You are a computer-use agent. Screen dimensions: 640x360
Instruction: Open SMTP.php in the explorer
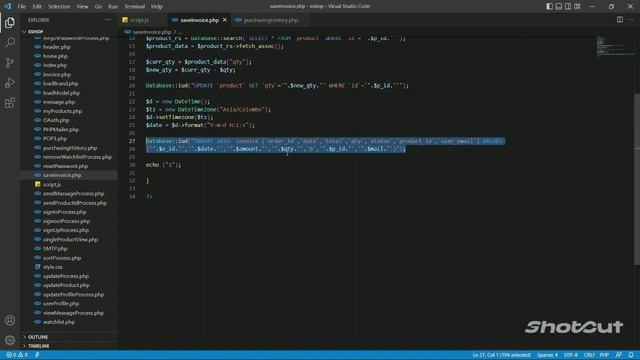tap(55, 249)
